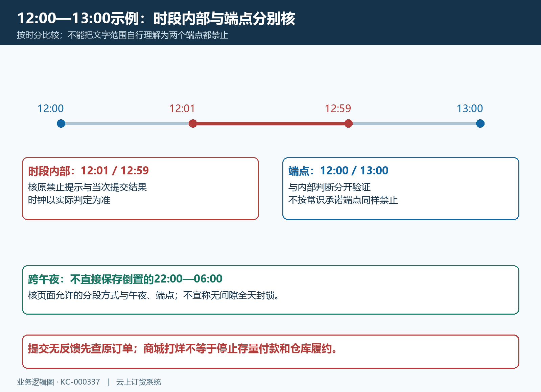The image size is (541, 392).
Task: Click the subtitle starting with "按时分比较"
Action: point(122,35)
